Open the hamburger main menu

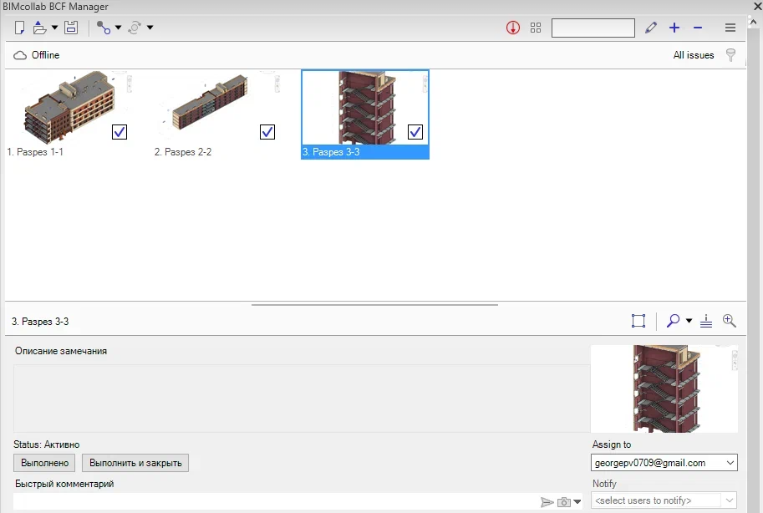point(730,28)
